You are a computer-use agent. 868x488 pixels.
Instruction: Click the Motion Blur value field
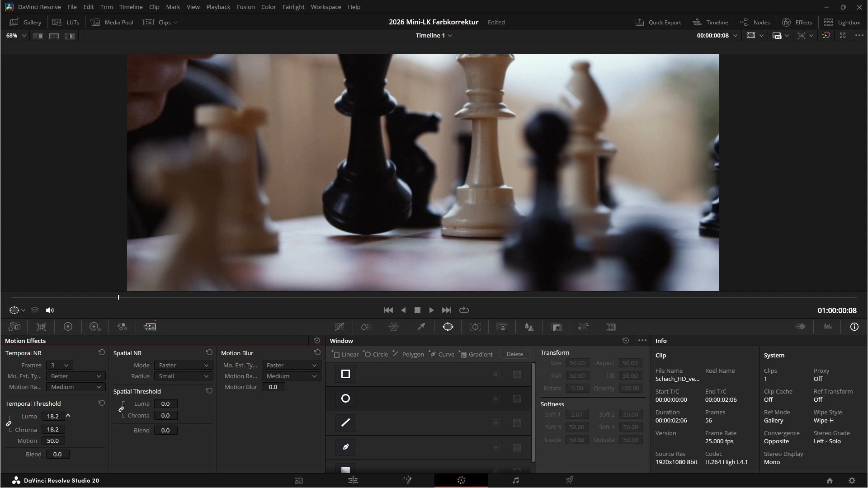(273, 387)
